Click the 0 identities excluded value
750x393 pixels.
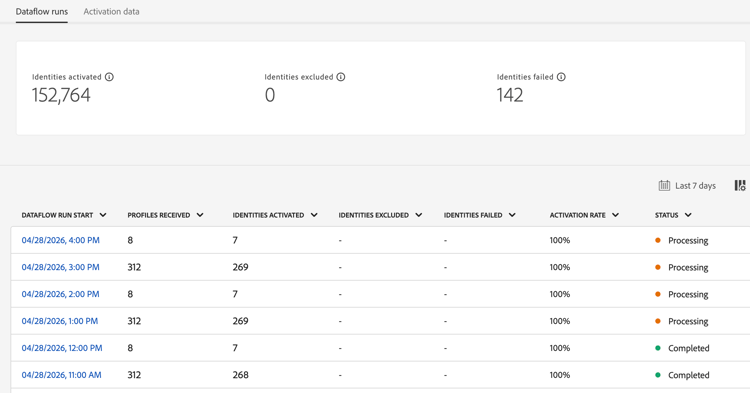(x=270, y=95)
